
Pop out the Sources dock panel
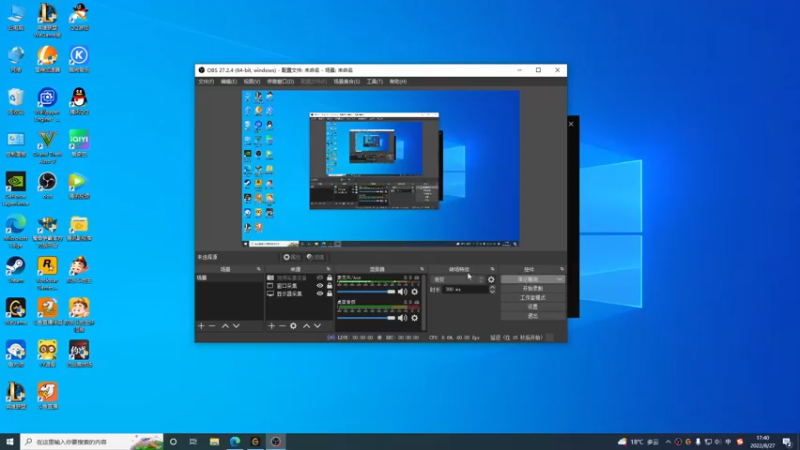(x=329, y=269)
